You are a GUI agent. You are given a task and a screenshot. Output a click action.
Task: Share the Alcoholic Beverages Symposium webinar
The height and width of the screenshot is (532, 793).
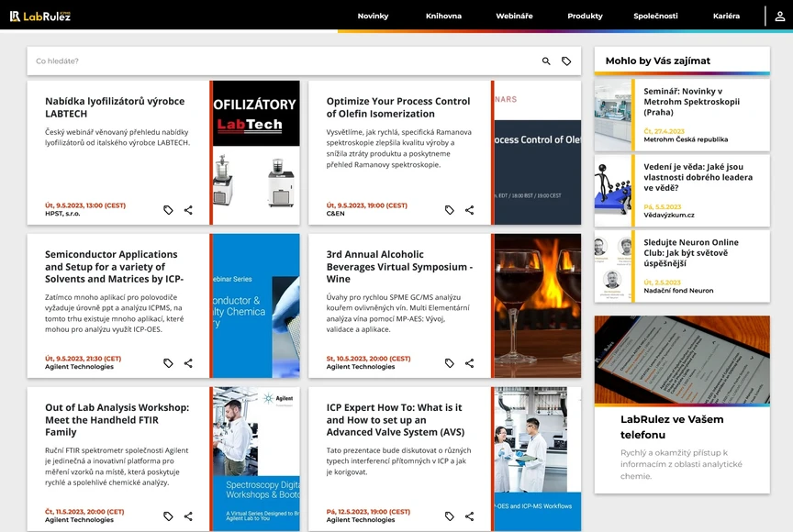pos(469,363)
